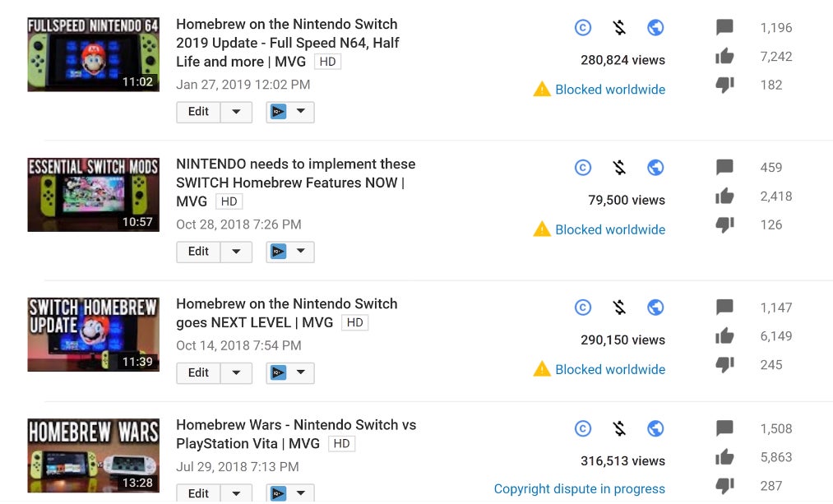Screen dimensions: 833x504
Task: Open Edit dropdown arrow for NEXT LEVEL video
Action: (236, 372)
